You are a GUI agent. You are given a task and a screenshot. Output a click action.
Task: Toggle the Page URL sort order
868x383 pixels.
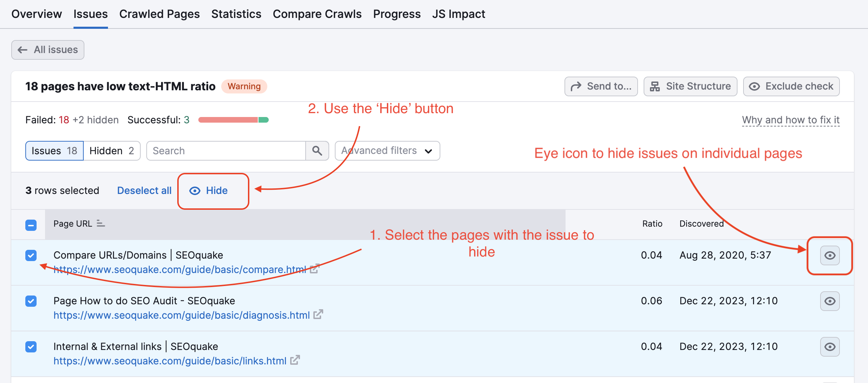(101, 223)
